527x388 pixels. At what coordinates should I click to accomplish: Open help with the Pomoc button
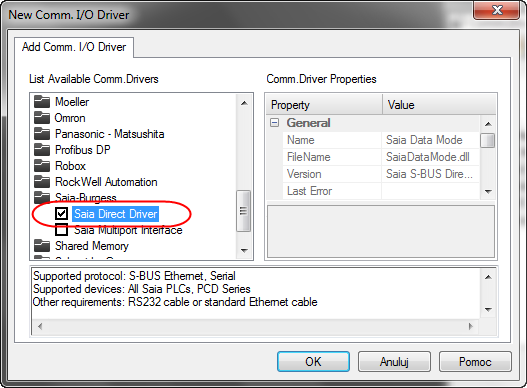[475, 362]
